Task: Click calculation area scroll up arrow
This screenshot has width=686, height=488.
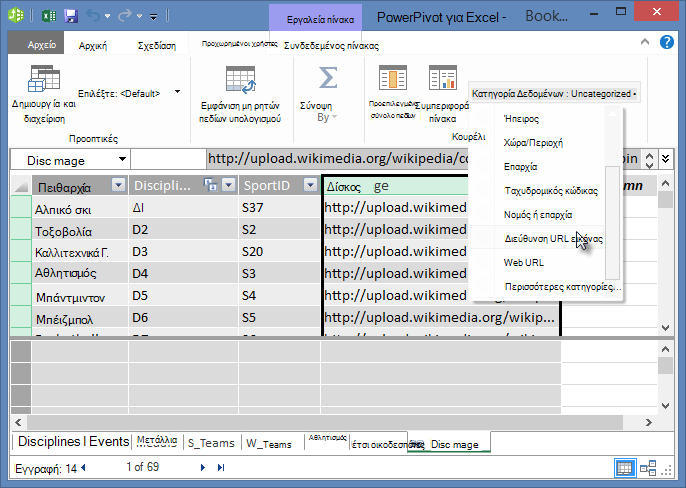Action: pos(665,349)
